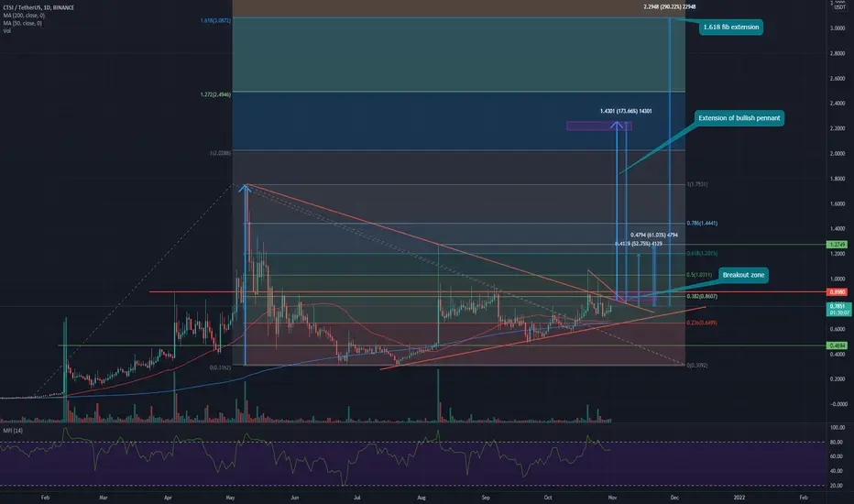Click the 0.4129 (52.75%) measurement label

click(639, 244)
